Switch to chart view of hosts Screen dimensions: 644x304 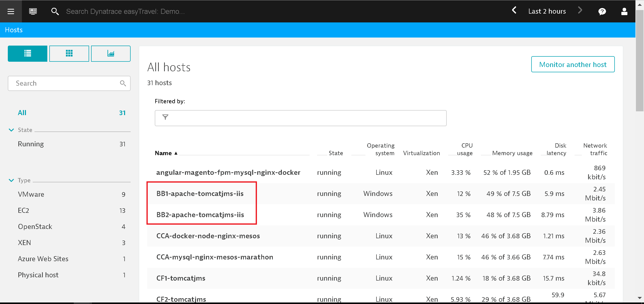click(111, 53)
